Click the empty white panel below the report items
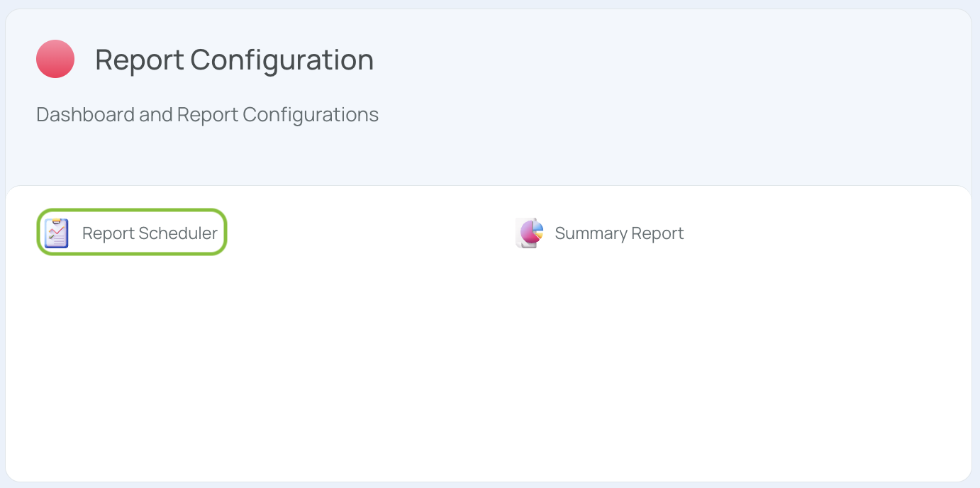Screen dimensions: 980x488 489,369
